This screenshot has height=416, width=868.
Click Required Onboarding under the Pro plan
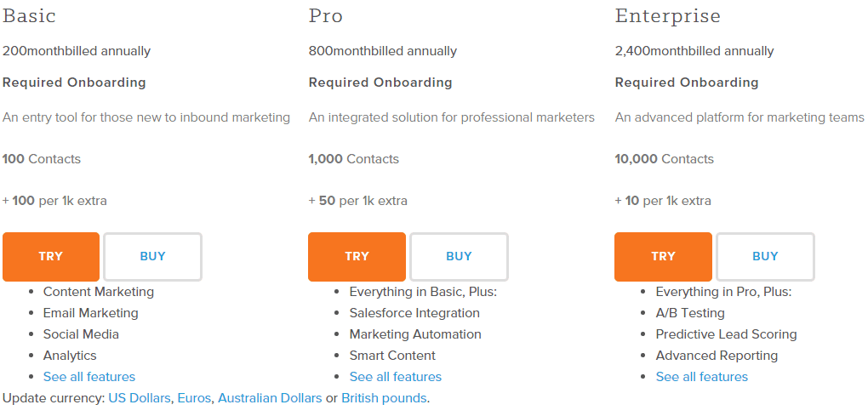[380, 83]
